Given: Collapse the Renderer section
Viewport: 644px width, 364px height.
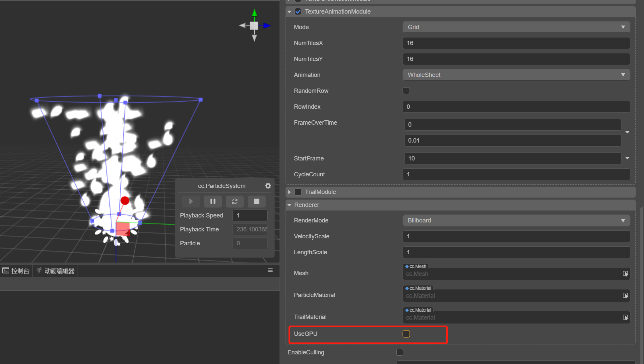Looking at the screenshot, I should (290, 205).
